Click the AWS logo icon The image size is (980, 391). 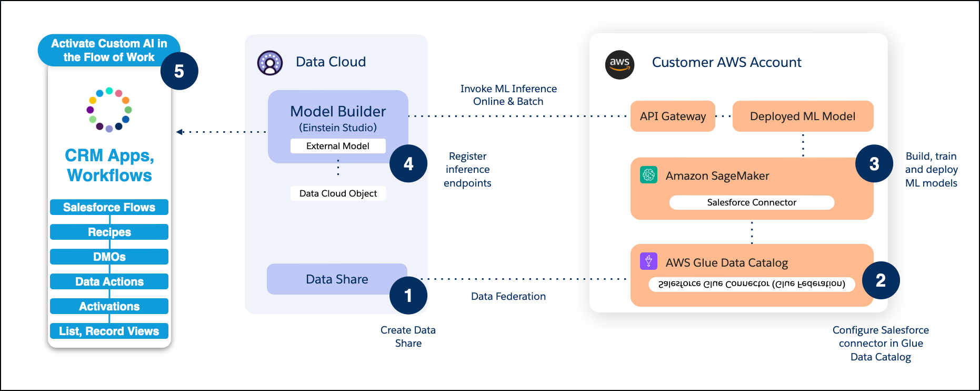(619, 65)
